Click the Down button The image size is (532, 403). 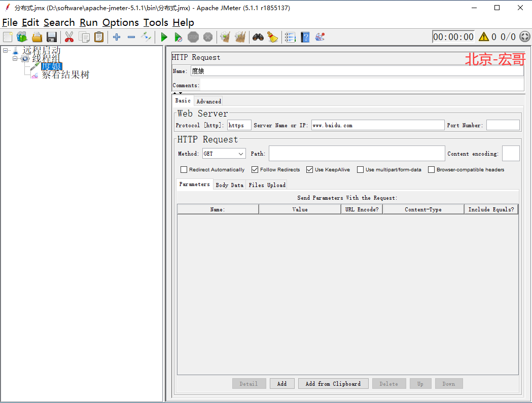tap(449, 384)
